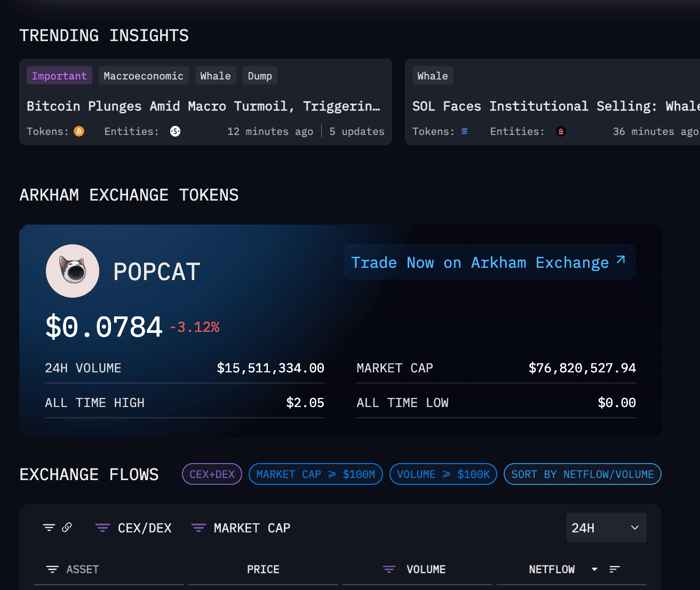Select the Whale tag on SOL insight
The width and height of the screenshot is (700, 590).
(433, 76)
